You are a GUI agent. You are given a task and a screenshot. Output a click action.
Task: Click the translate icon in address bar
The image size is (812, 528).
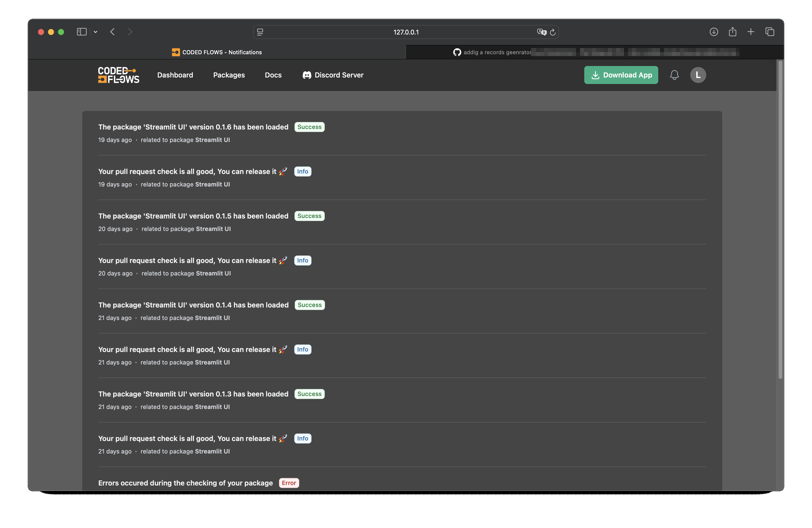coord(541,32)
